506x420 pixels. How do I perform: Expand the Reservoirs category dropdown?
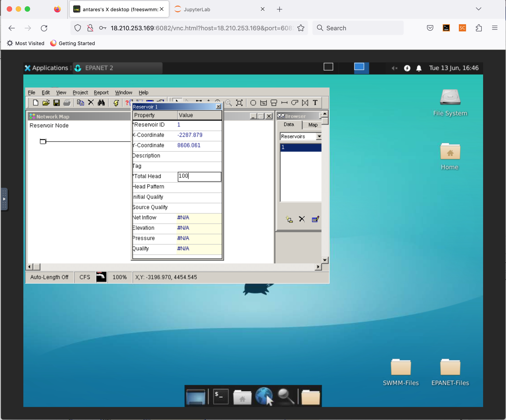(x=319, y=136)
